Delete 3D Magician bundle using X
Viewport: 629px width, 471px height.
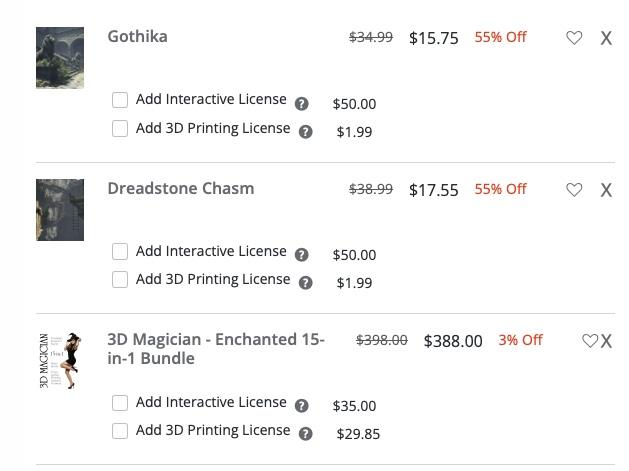[x=606, y=341]
